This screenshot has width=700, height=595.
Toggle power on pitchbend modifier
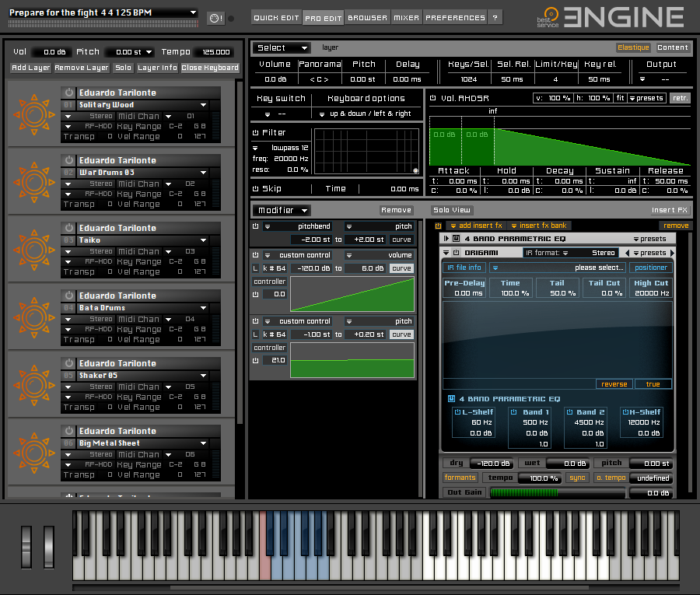255,226
